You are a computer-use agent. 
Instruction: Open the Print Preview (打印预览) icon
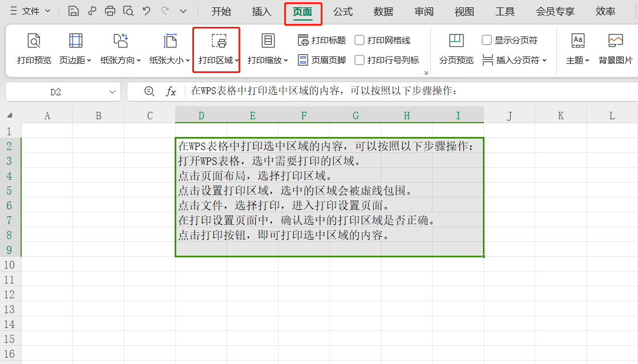click(x=34, y=41)
